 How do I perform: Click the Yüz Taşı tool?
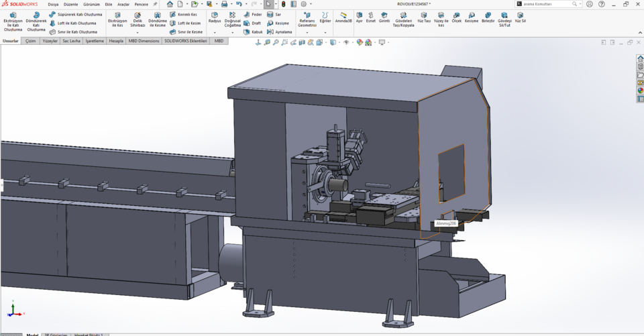(424, 17)
